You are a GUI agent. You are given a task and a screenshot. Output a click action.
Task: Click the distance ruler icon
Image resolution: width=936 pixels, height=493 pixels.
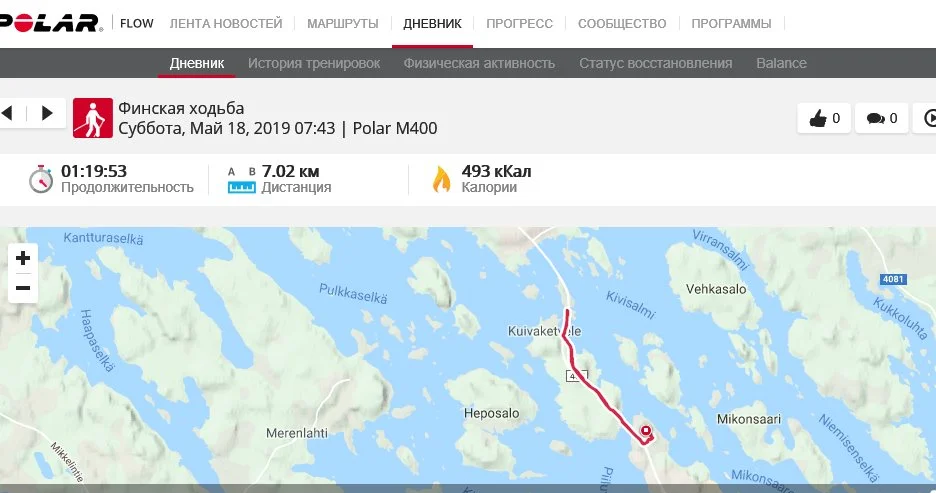tap(242, 180)
